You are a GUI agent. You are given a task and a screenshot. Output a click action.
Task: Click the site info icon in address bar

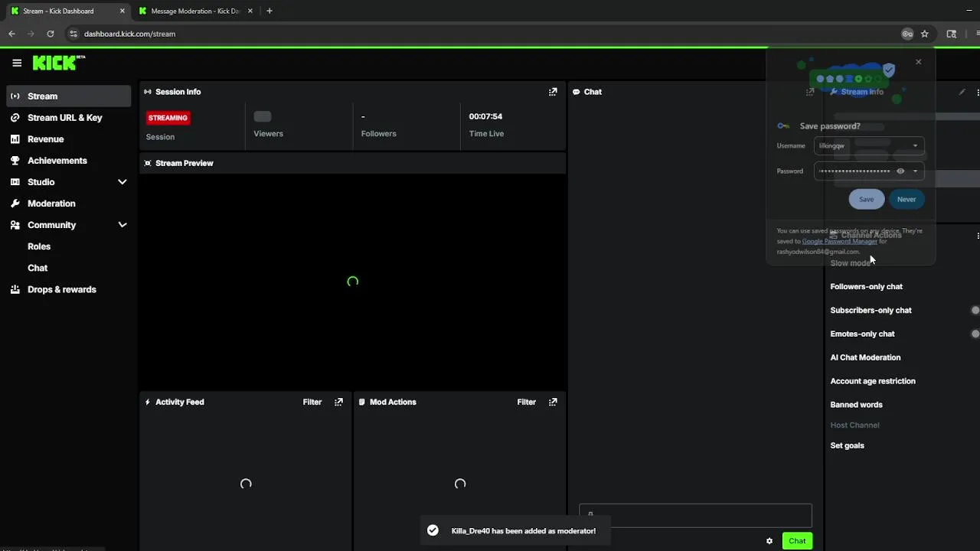click(73, 34)
